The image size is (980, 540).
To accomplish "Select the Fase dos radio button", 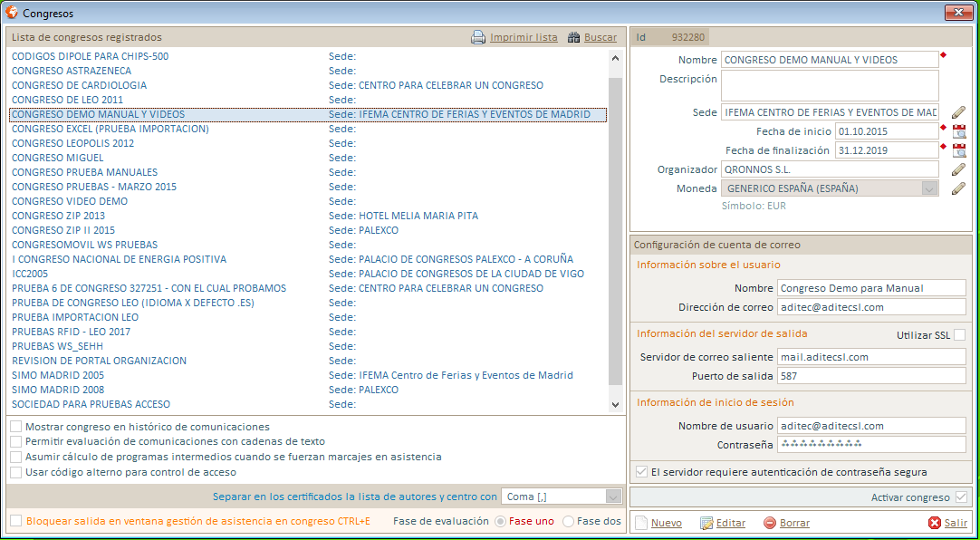I will [x=568, y=521].
